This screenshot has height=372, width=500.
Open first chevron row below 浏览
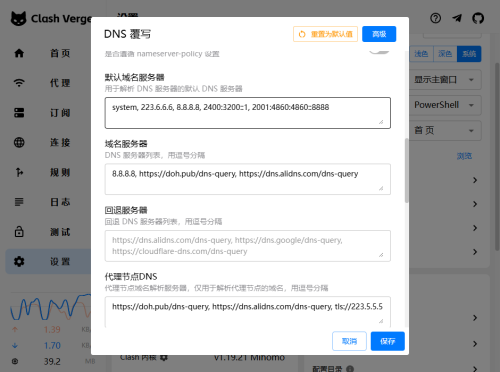click(475, 180)
